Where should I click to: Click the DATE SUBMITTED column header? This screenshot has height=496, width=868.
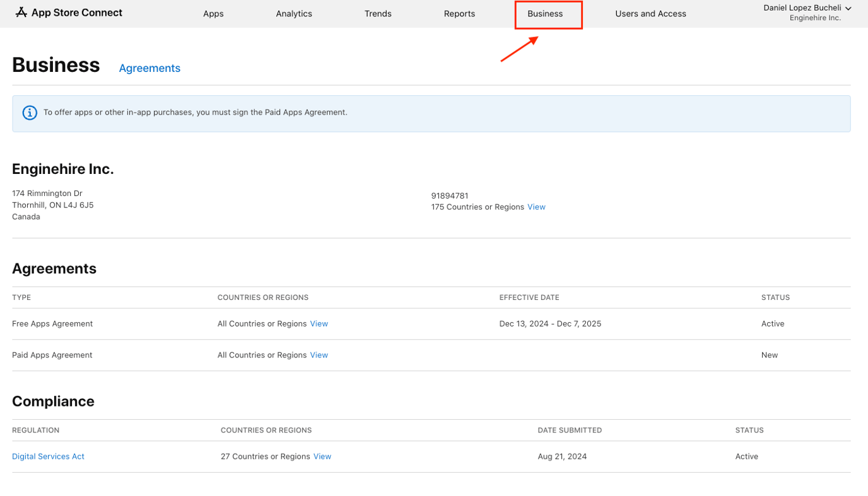(x=570, y=430)
